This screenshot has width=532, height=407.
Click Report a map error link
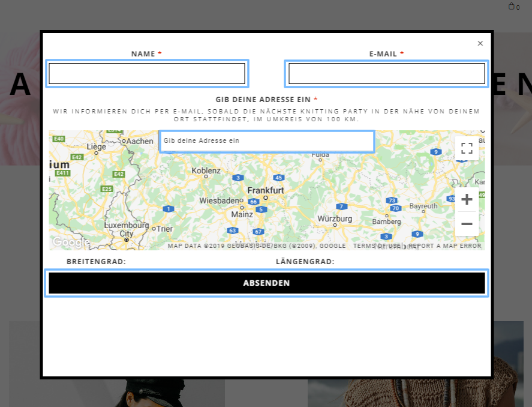[x=445, y=246]
